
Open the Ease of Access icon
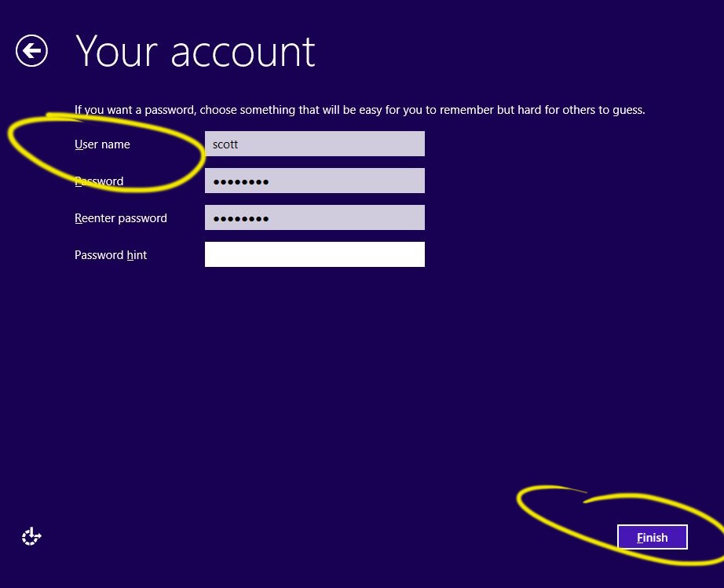(31, 536)
